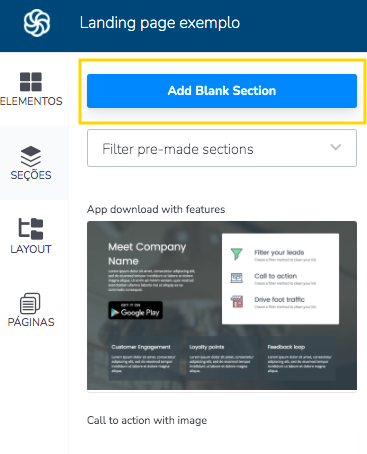Click the Call to action screen icon
367x454 pixels.
click(237, 278)
